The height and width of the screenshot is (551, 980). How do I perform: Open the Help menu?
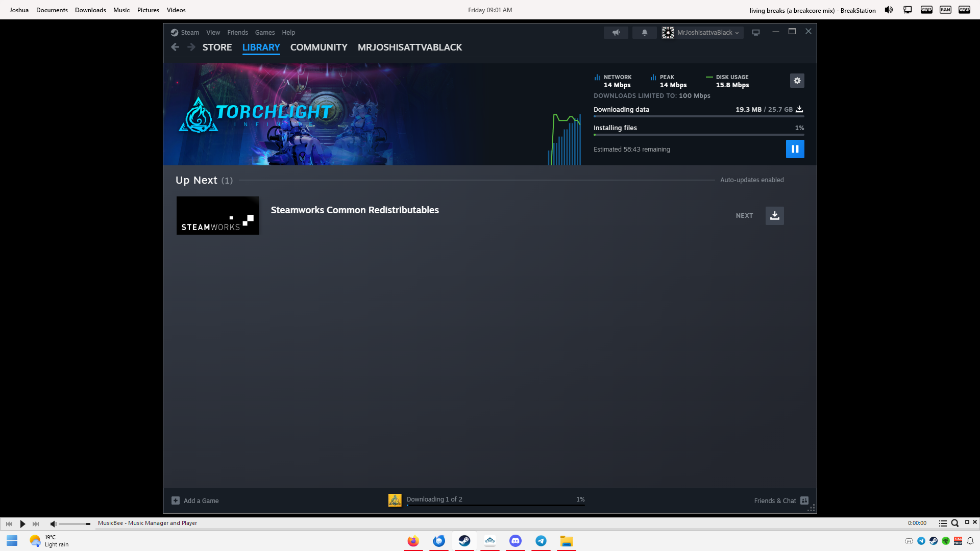tap(288, 32)
